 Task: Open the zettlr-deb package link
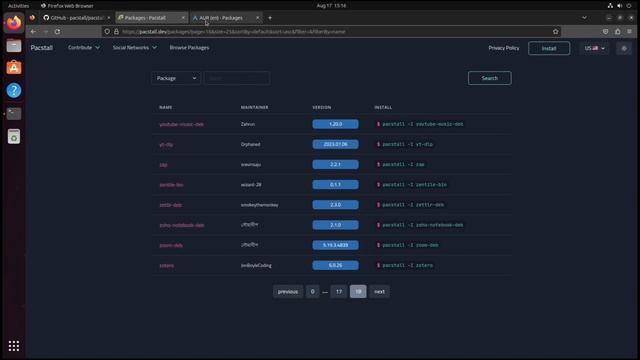click(x=171, y=205)
